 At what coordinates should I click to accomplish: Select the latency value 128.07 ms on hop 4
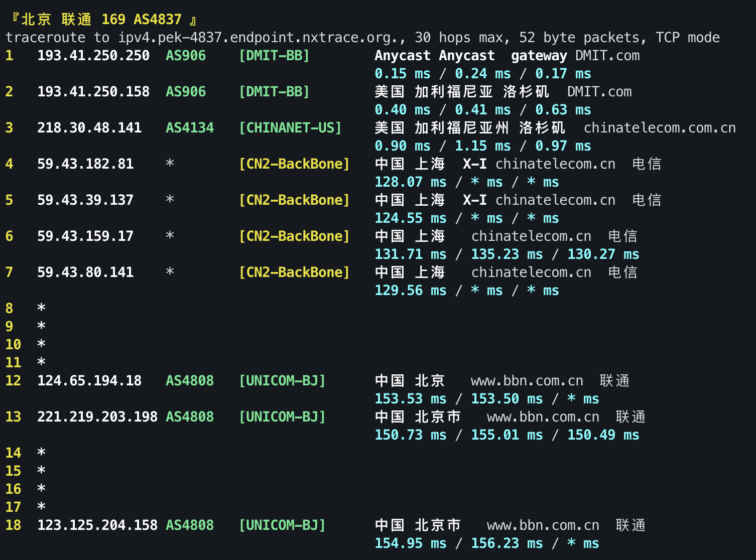pos(410,182)
